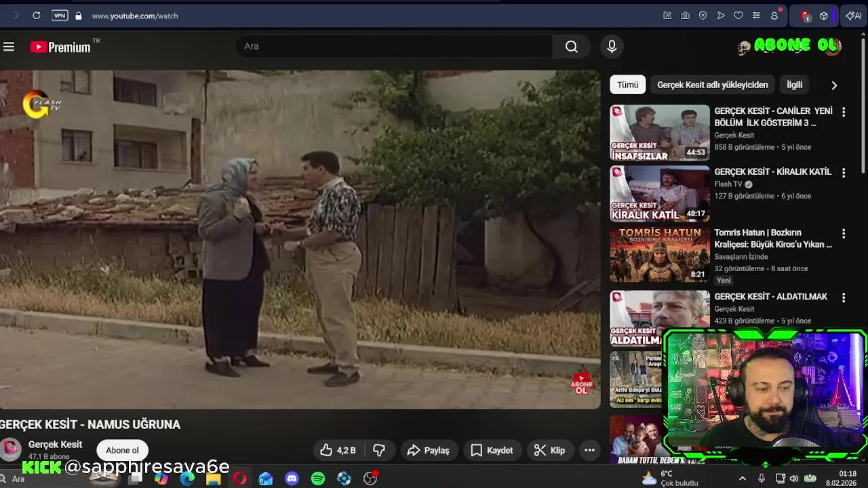Open Tomris Hatun Bozkırın Kraliçesi title
The image size is (868, 488).
[773, 239]
